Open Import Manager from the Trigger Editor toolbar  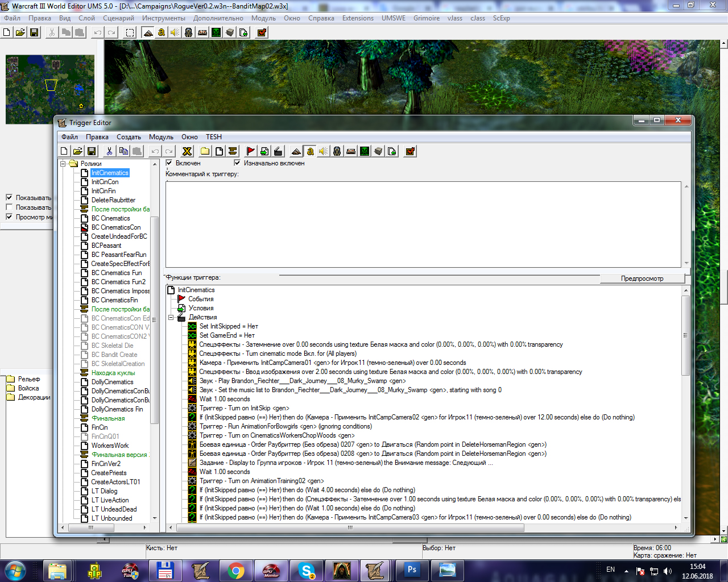[392, 151]
